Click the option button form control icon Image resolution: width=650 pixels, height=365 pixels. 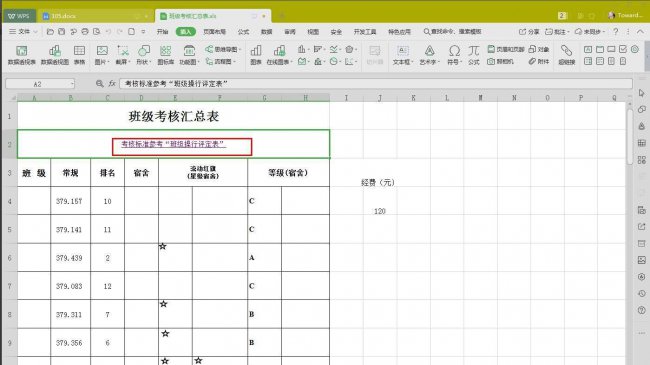pos(635,49)
